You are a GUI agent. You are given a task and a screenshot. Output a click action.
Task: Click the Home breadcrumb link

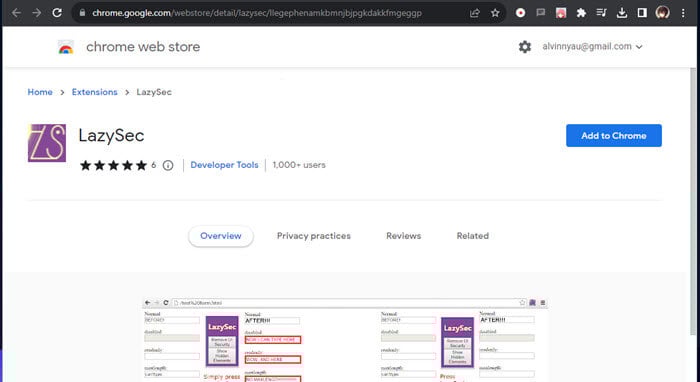tap(40, 92)
